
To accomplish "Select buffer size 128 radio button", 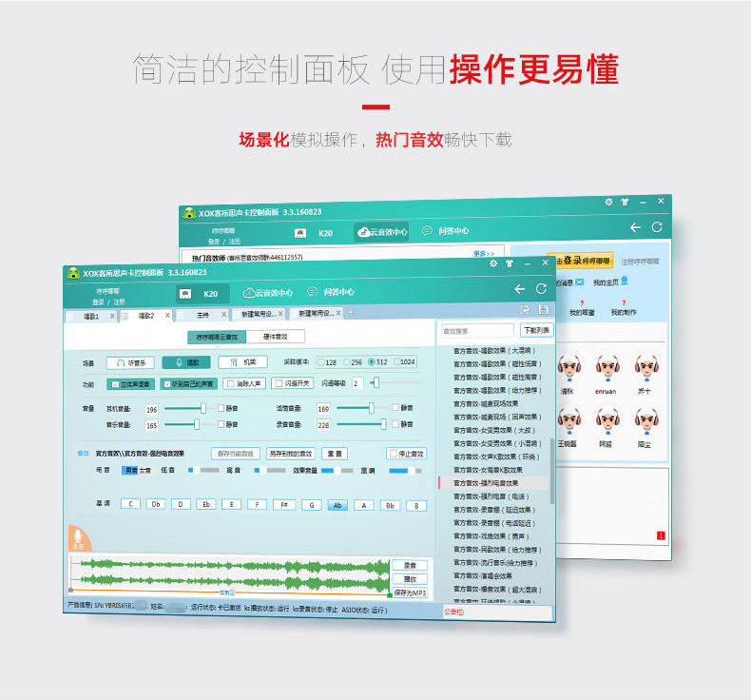I will click(x=321, y=362).
